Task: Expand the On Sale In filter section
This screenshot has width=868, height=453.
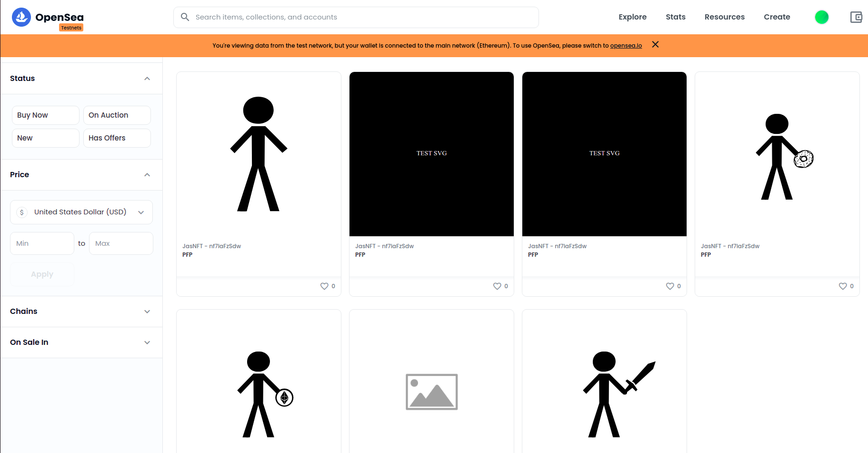Action: tap(81, 342)
